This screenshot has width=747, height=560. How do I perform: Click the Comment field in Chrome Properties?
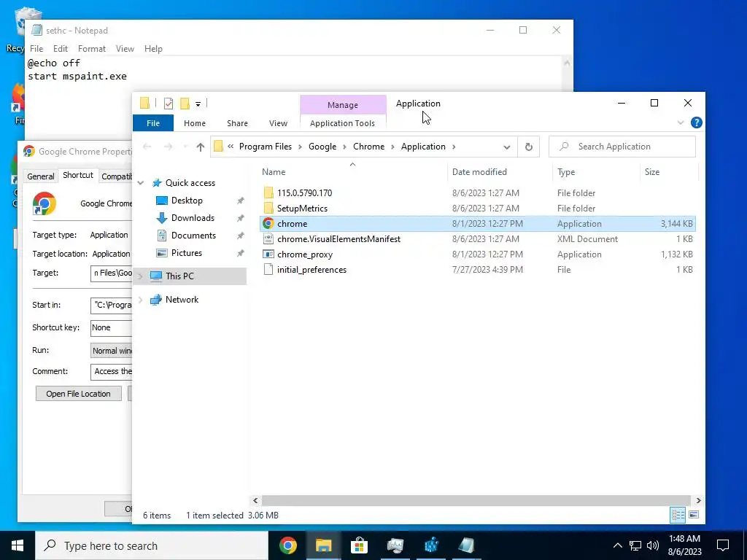click(111, 371)
